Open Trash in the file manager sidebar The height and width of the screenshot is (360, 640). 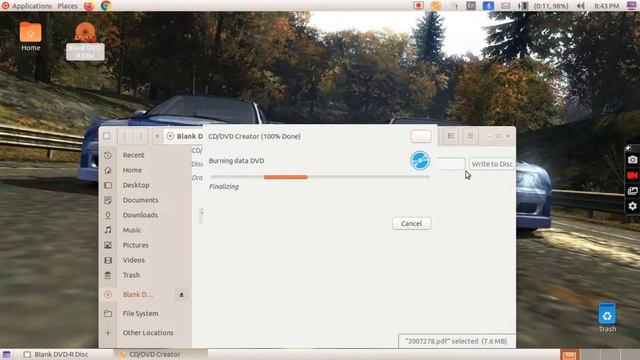tap(131, 275)
